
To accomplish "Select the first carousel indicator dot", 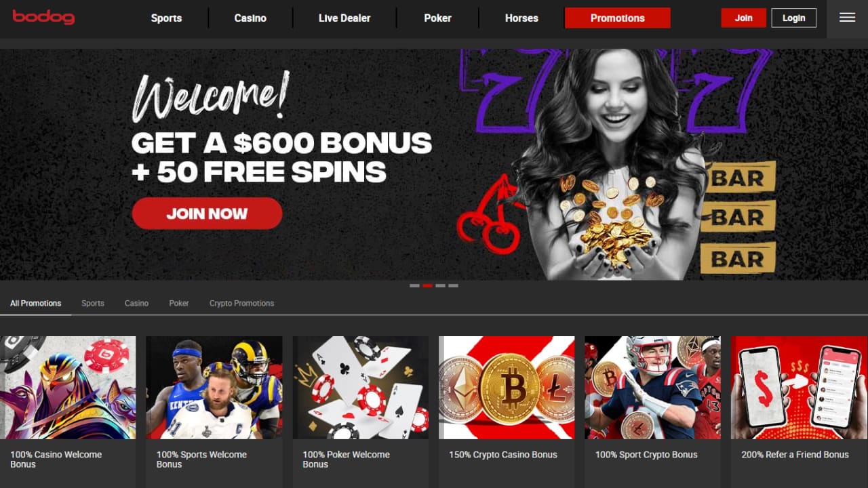I will [x=414, y=285].
